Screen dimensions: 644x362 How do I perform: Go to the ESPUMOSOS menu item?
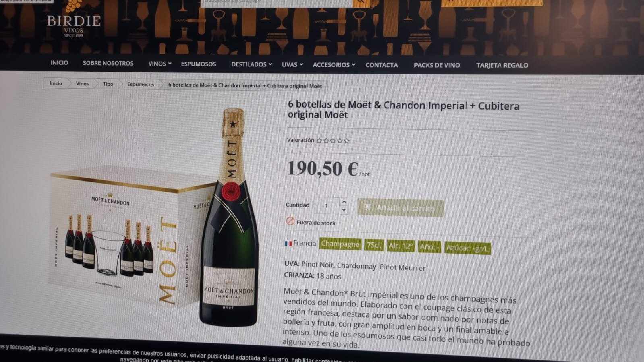(x=199, y=64)
